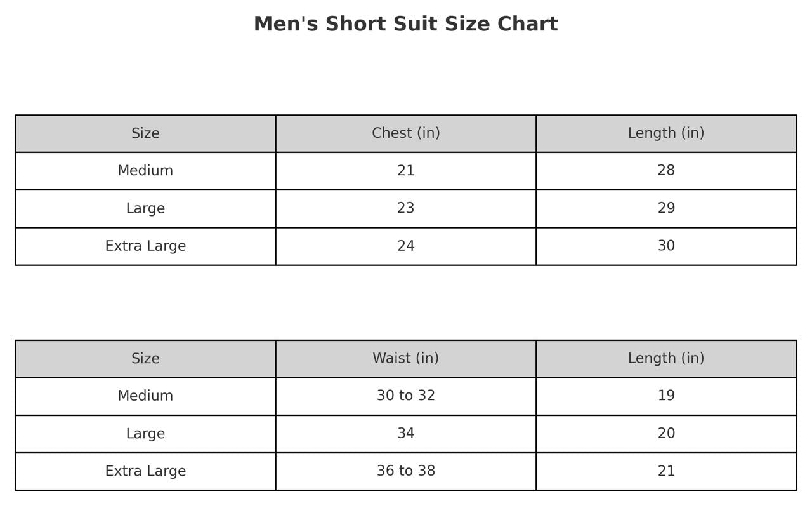Select Length (in) header in waist table
This screenshot has width=812, height=508.
point(665,358)
